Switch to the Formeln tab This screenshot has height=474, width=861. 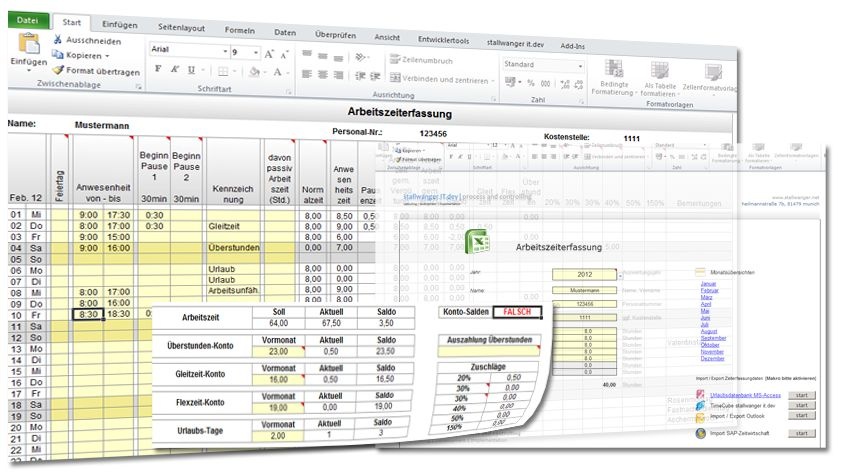[x=239, y=30]
